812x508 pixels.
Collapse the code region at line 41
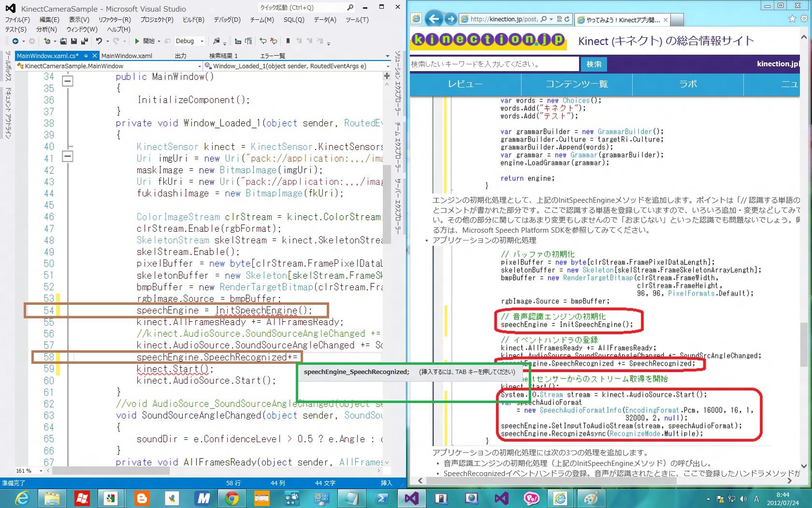[x=68, y=156]
